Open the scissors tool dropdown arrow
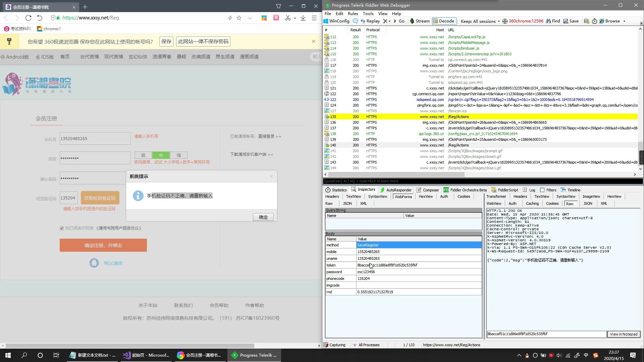 (295, 18)
